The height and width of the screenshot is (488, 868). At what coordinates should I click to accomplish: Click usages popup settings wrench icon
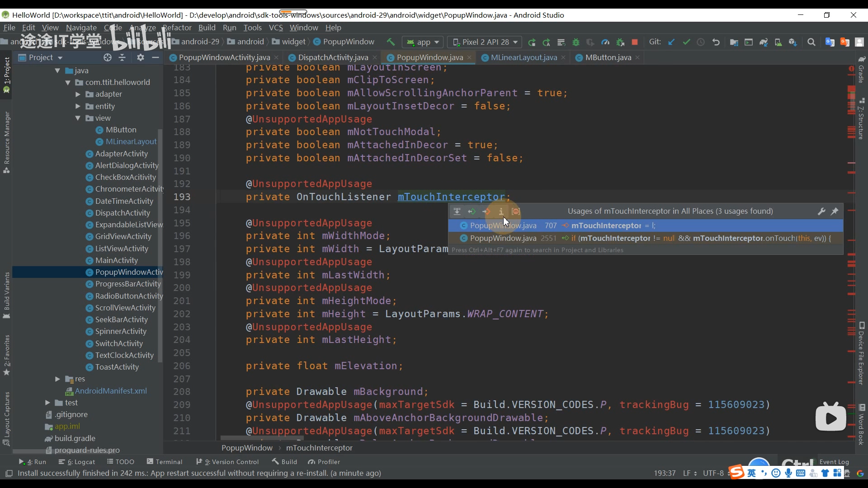point(821,211)
